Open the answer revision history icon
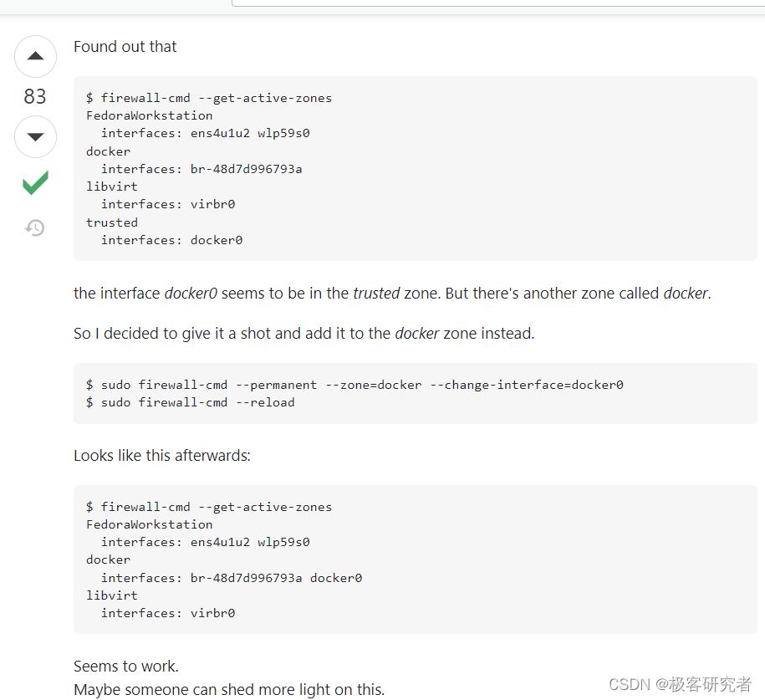The image size is (765, 700). pyautogui.click(x=34, y=227)
